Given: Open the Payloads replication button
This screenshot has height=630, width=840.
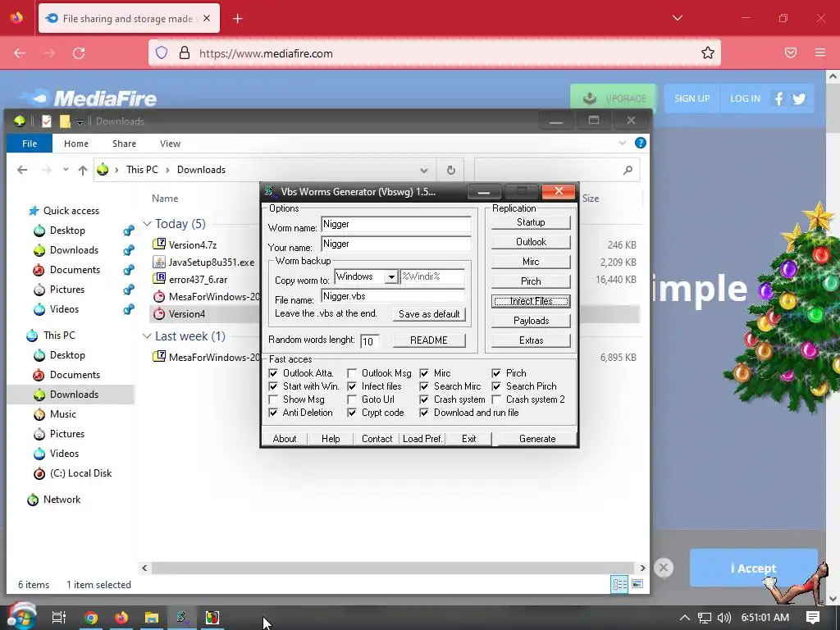Looking at the screenshot, I should point(531,321).
